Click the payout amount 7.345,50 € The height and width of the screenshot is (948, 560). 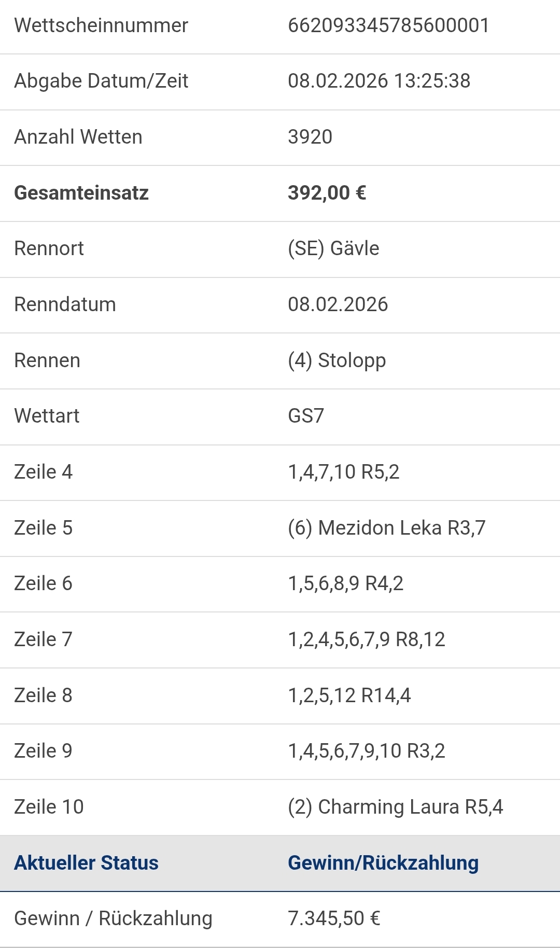coord(334,918)
